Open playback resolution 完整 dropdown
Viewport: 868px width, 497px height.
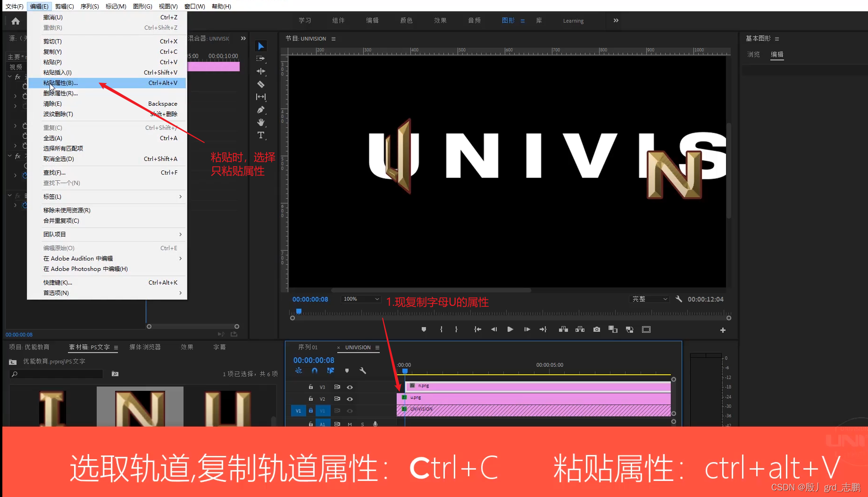tap(650, 299)
